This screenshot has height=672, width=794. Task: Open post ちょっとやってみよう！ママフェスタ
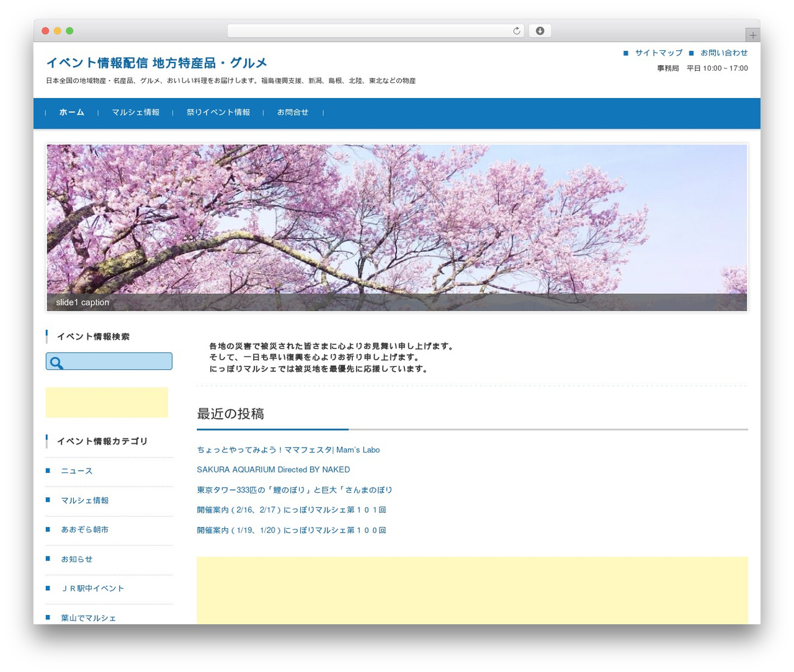(288, 450)
